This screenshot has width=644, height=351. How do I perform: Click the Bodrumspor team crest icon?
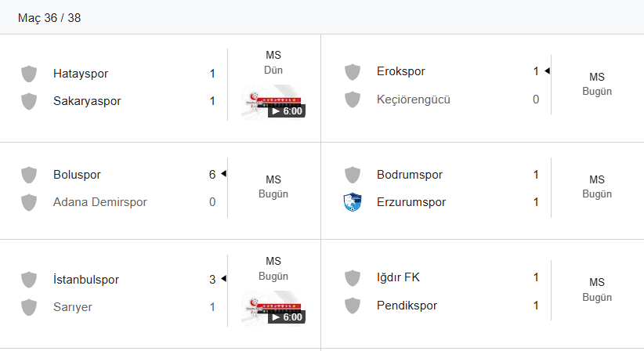(x=353, y=175)
